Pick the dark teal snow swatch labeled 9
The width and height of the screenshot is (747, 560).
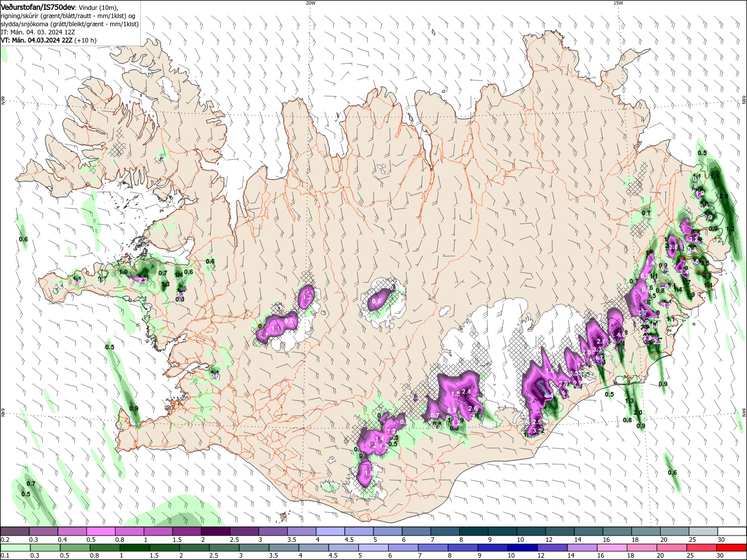(501, 531)
